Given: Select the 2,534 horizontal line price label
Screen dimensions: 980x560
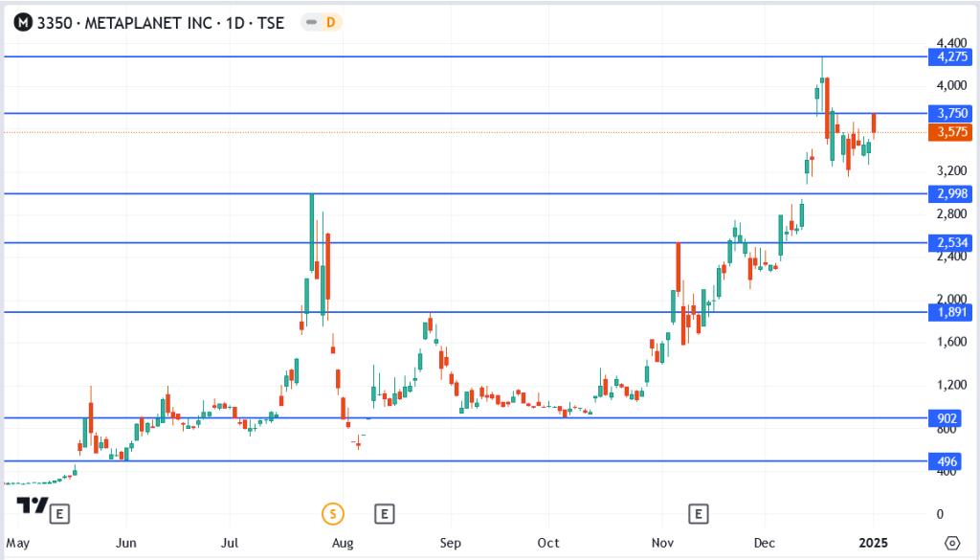Looking at the screenshot, I should point(948,242).
